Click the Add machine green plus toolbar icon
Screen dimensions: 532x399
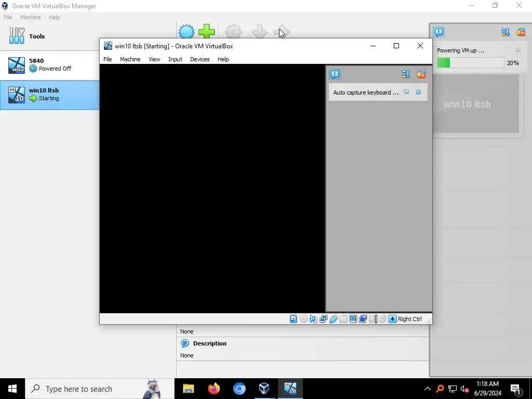(206, 32)
